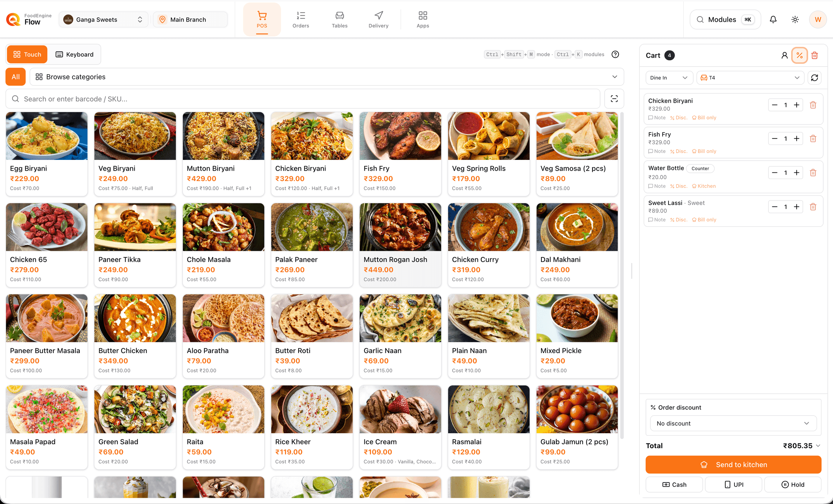833x504 pixels.
Task: Open the user avatar W menu
Action: coord(818,19)
